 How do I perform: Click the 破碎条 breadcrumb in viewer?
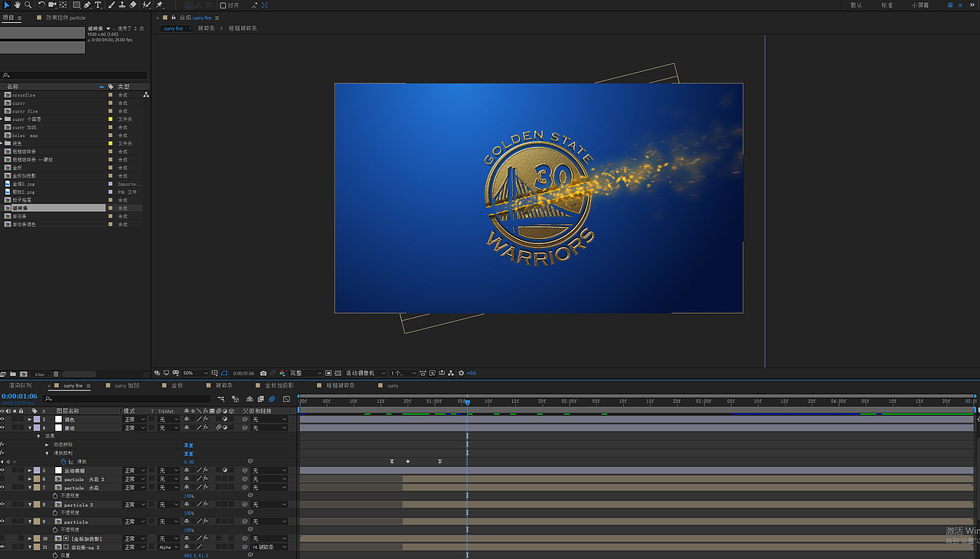click(x=206, y=28)
